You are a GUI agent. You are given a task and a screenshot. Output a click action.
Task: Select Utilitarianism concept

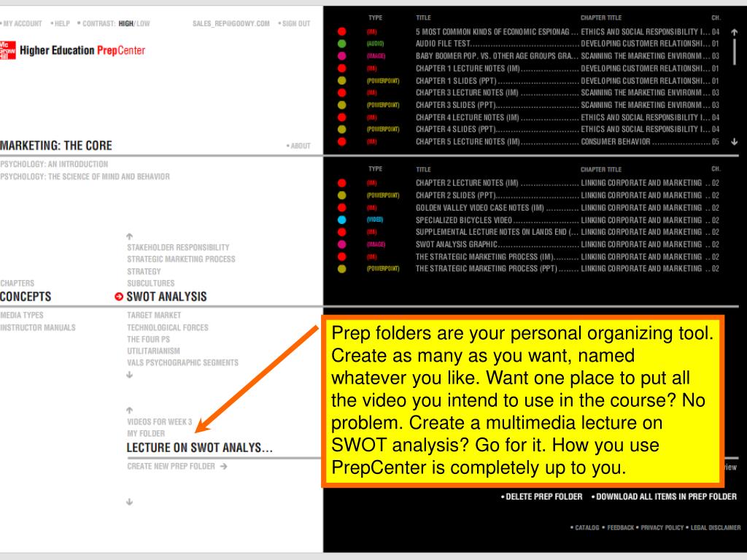click(153, 351)
